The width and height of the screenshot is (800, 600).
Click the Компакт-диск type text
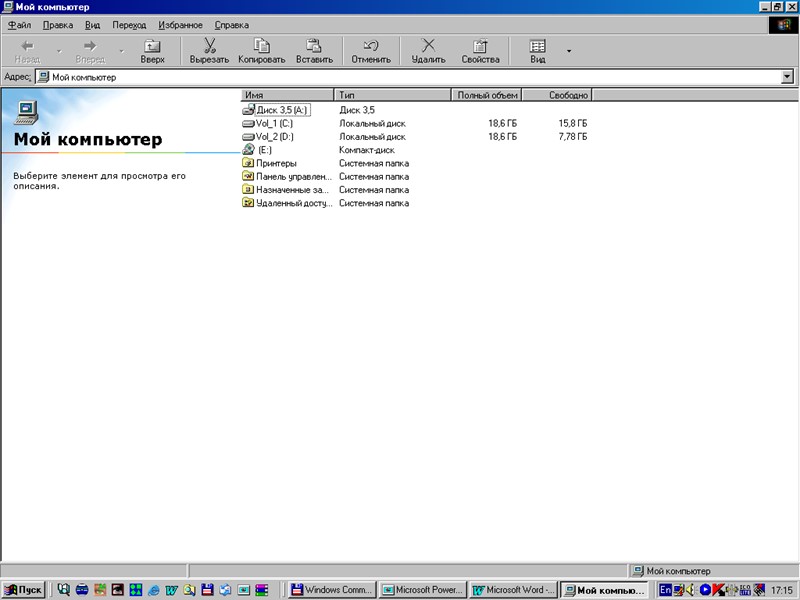(x=367, y=150)
